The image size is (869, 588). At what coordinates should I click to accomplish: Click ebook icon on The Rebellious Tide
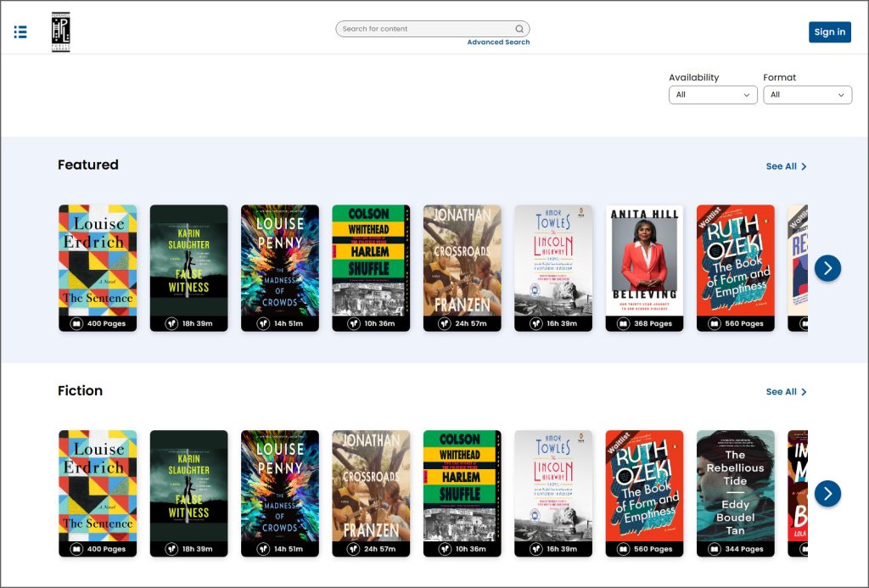point(715,550)
